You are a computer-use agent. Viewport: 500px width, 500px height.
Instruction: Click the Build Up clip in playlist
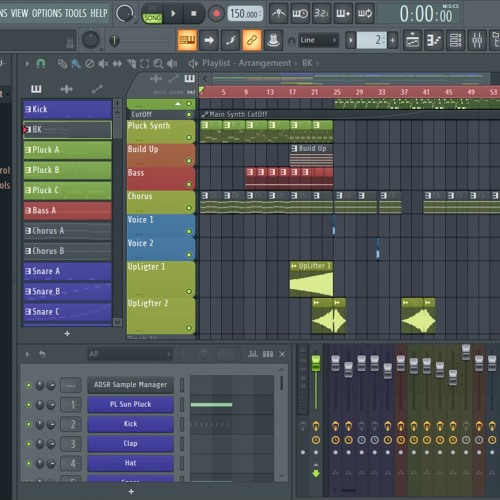[311, 155]
